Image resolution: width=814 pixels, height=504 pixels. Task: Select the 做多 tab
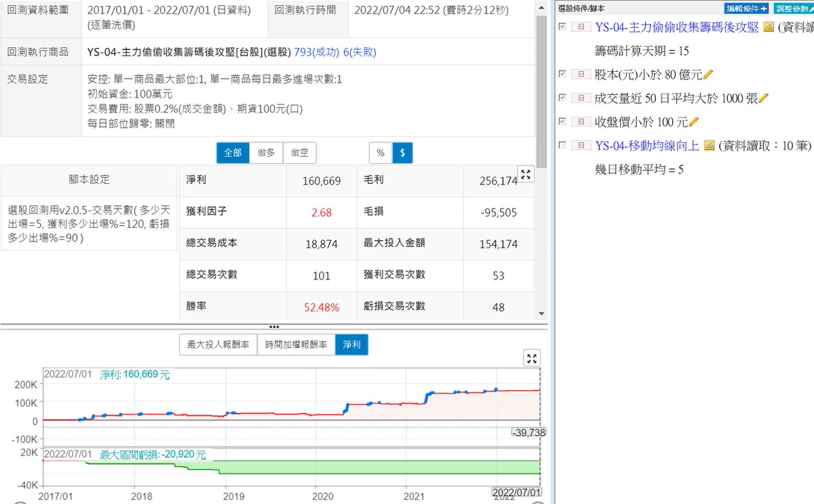(266, 153)
